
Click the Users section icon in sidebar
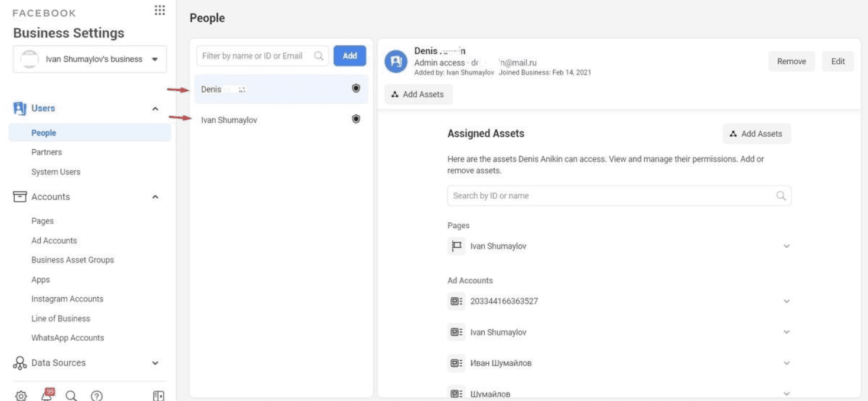pyautogui.click(x=19, y=109)
